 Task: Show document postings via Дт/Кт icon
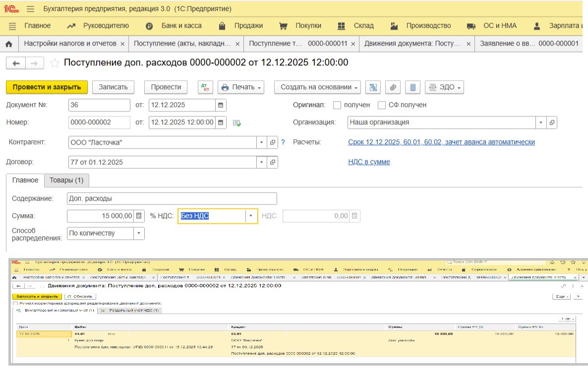click(x=205, y=87)
